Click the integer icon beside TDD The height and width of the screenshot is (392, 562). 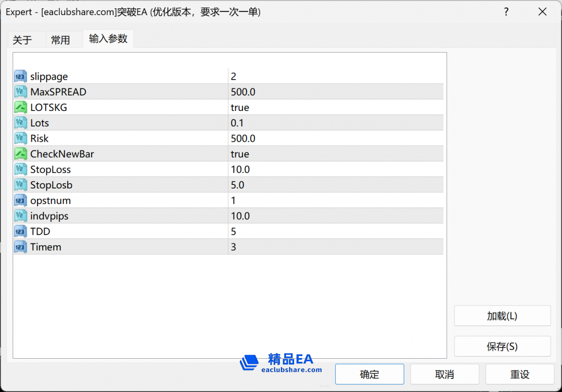[20, 232]
